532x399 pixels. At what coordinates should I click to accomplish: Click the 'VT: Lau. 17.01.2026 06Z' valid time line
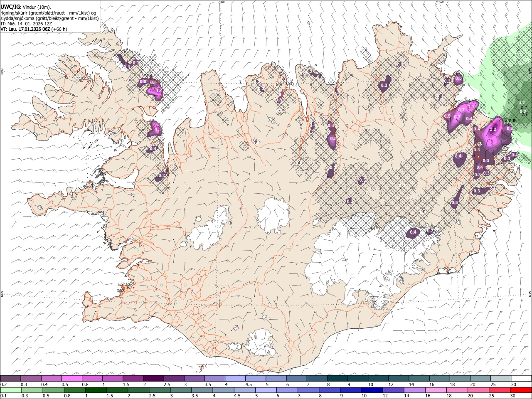pos(34,29)
